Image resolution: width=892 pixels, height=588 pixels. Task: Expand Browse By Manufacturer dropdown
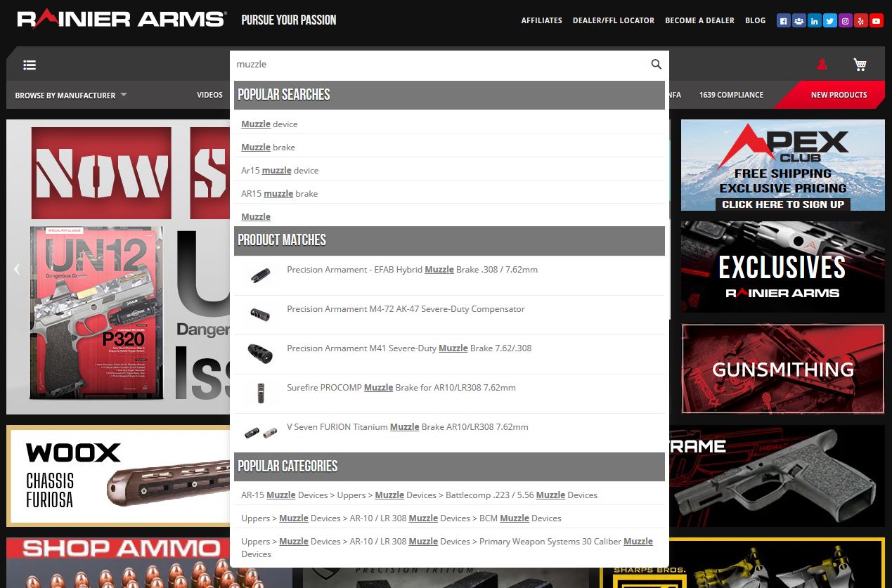[x=71, y=95]
